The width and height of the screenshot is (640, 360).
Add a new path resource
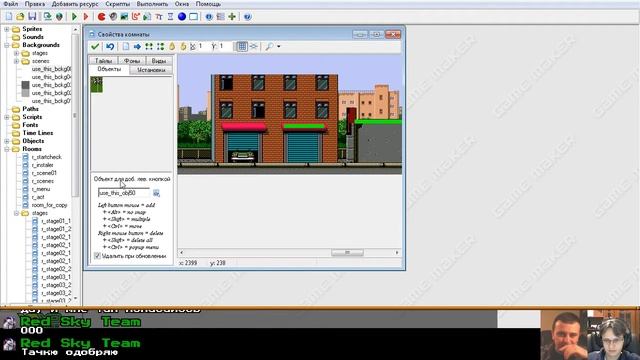tap(136, 16)
